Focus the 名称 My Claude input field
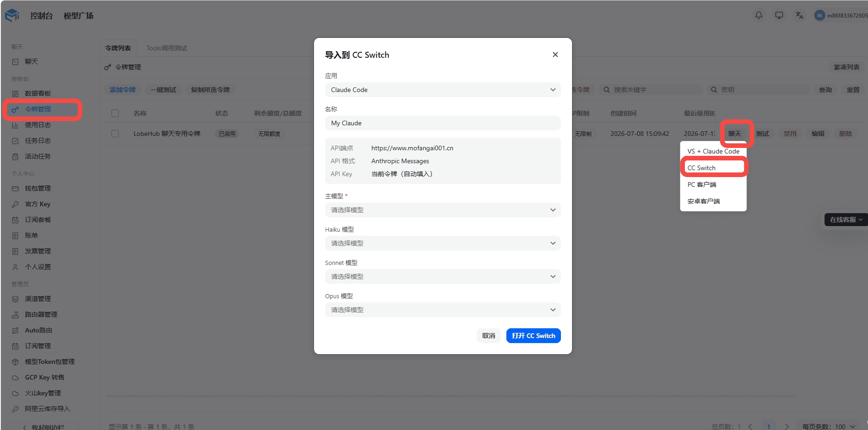The height and width of the screenshot is (430, 868). 443,123
